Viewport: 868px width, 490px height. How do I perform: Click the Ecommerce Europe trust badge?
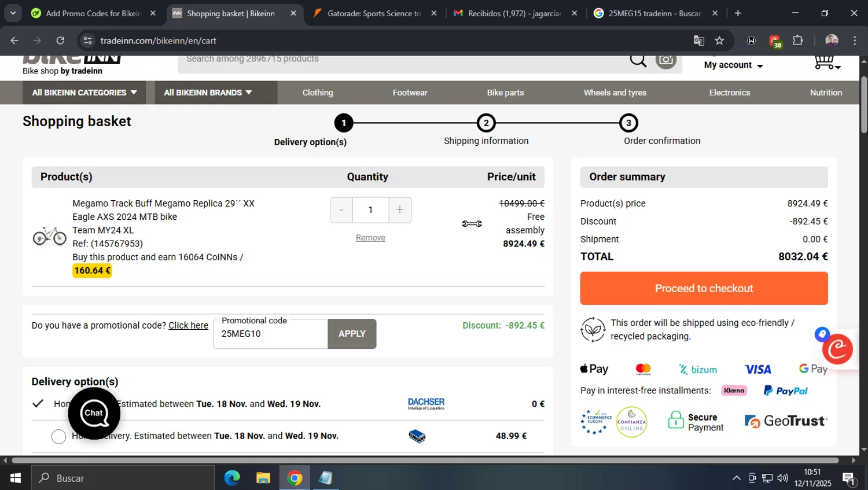(596, 422)
